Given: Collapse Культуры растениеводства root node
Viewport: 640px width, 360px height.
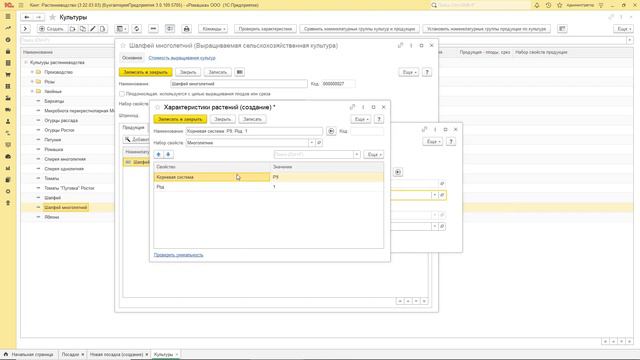Looking at the screenshot, I should point(26,62).
